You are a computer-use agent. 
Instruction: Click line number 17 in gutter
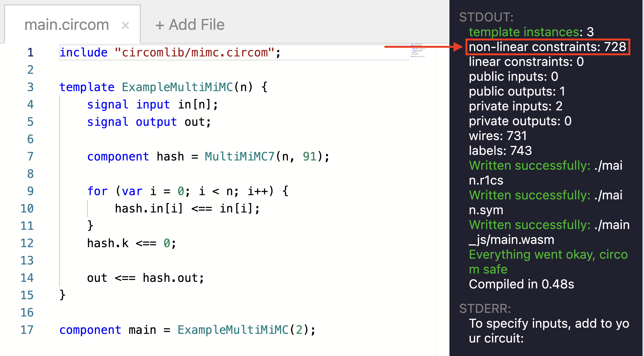click(x=27, y=330)
